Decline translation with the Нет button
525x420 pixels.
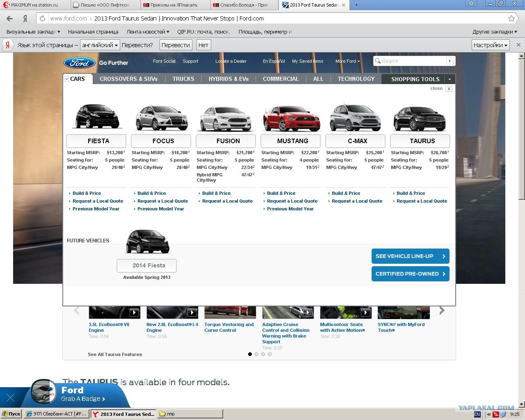pos(203,45)
